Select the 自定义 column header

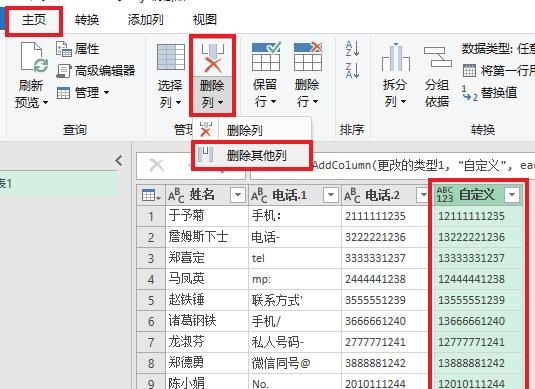click(x=477, y=195)
